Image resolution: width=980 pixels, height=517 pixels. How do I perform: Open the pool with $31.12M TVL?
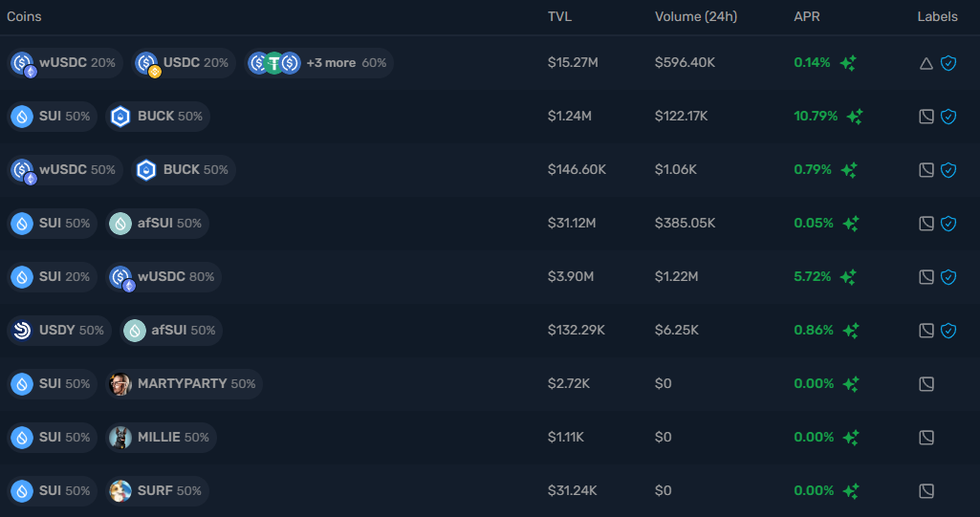tap(572, 224)
